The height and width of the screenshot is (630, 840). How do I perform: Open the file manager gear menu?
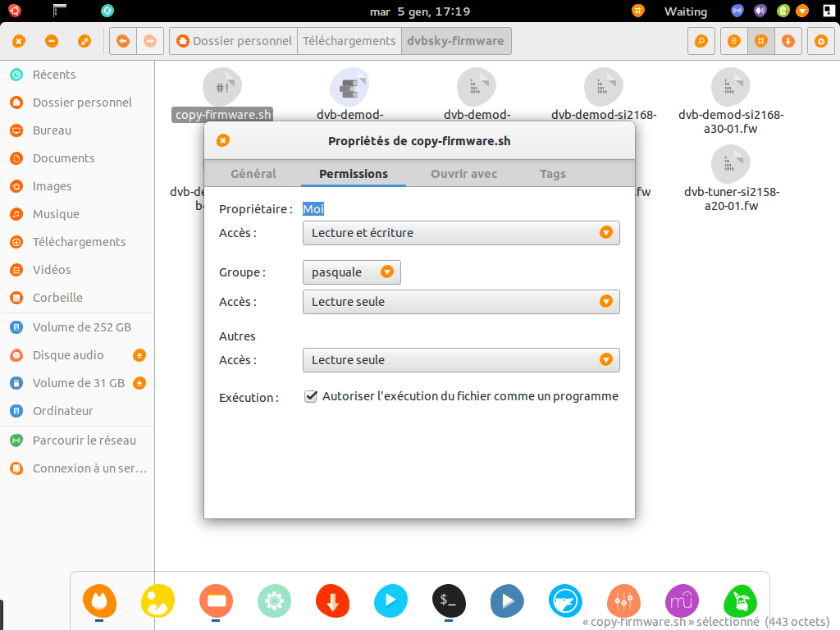(x=820, y=41)
